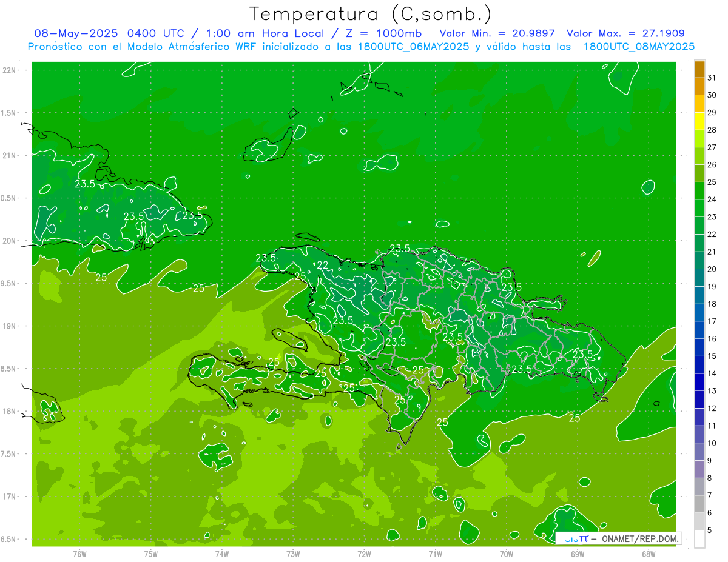Click the "ONAMET/REP.DOM." credit label
The height and width of the screenshot is (562, 728).
(639, 538)
